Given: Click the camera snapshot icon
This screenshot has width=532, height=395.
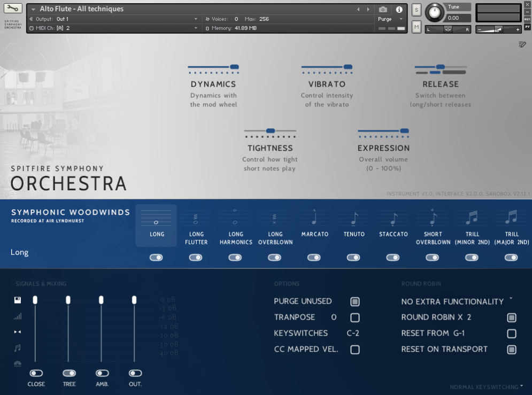Looking at the screenshot, I should (x=383, y=10).
